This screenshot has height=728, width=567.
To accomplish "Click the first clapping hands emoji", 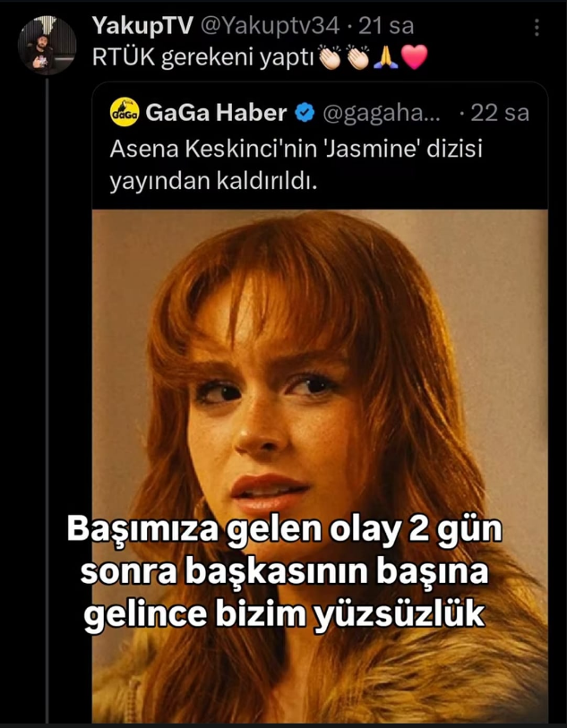I will click(x=332, y=58).
